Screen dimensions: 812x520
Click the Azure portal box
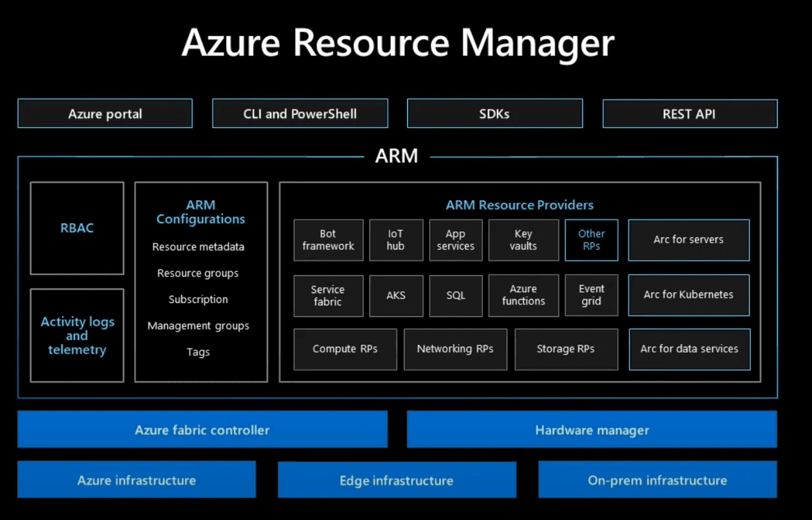pyautogui.click(x=105, y=113)
